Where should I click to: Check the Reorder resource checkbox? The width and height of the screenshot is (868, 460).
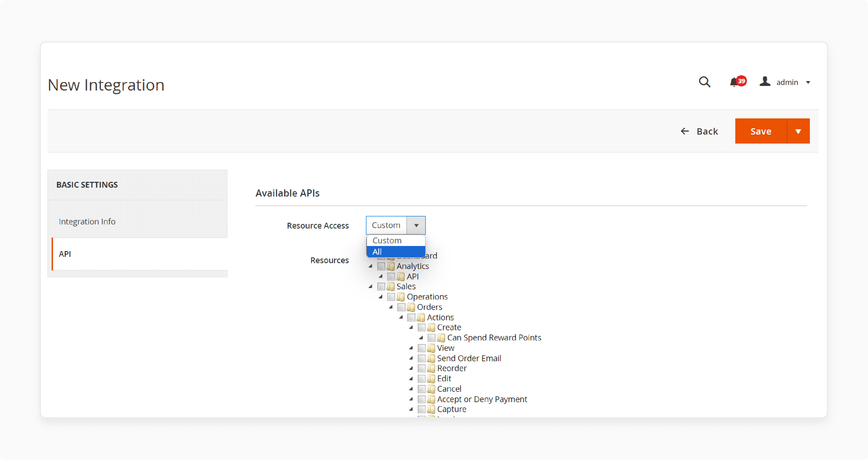coord(422,368)
